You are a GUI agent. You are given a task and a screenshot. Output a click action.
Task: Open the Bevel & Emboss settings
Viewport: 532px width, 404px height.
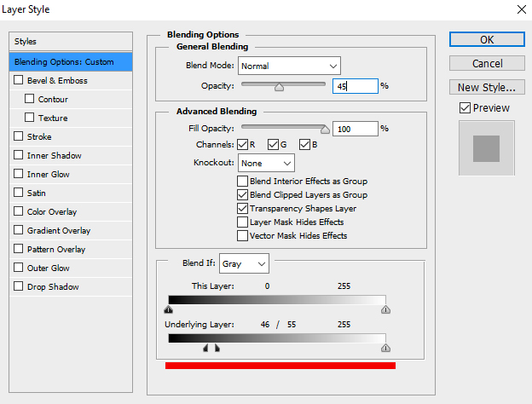click(x=57, y=81)
